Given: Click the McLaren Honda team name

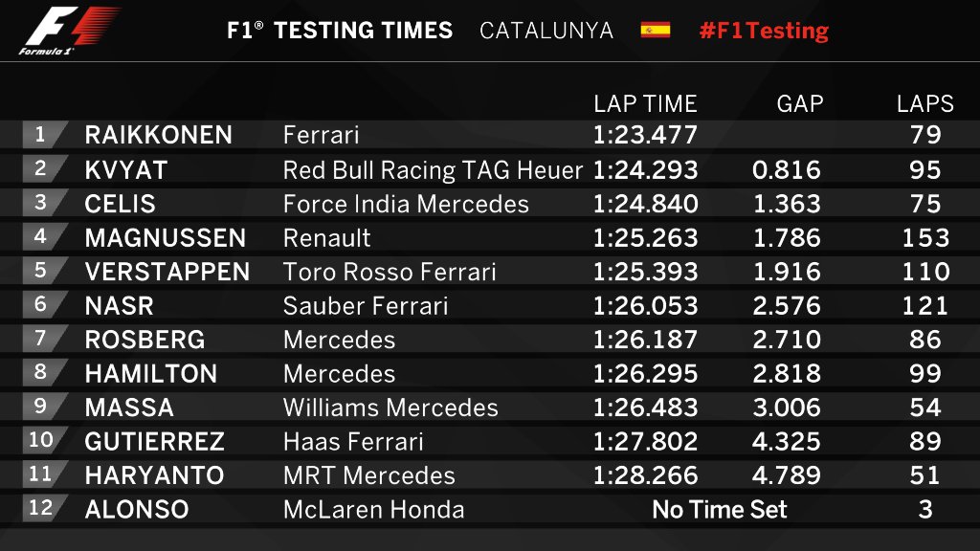Looking at the screenshot, I should [373, 510].
